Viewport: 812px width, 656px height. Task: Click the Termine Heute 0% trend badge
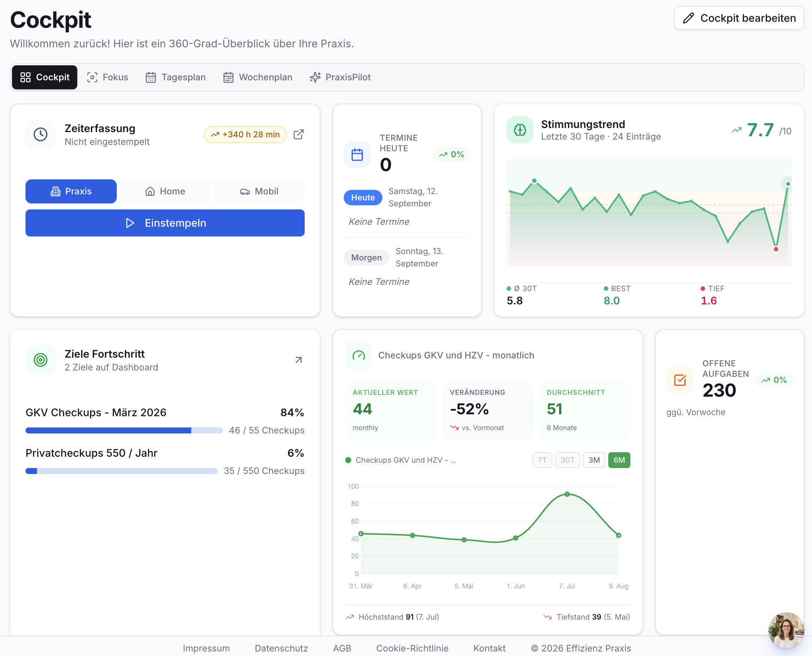click(451, 155)
